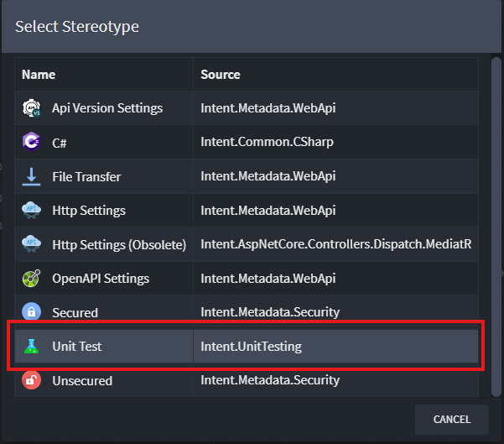Click Intent.Metadata.WebApi cell in File Transfer row
504x444 pixels.
point(336,176)
